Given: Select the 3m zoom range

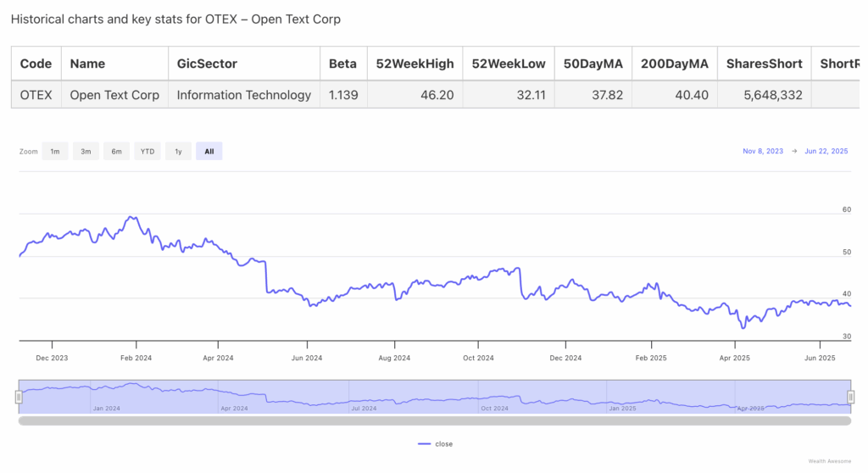Looking at the screenshot, I should pos(86,151).
